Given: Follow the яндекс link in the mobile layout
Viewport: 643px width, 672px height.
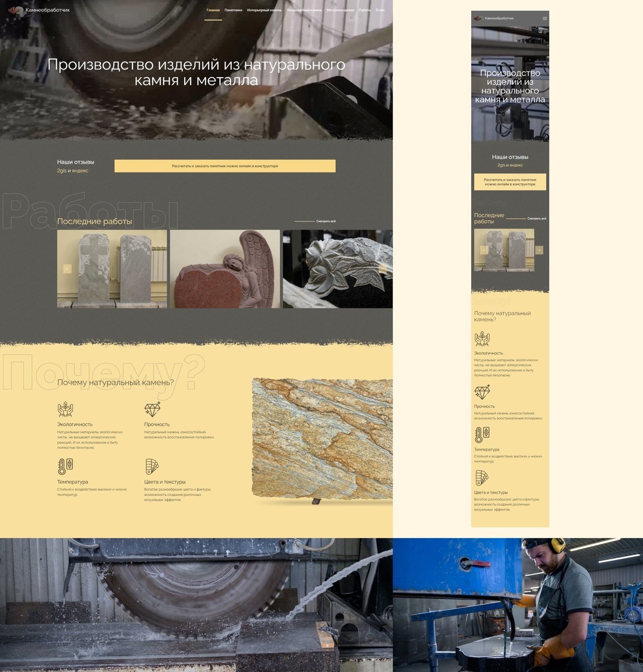Looking at the screenshot, I should 516,165.
